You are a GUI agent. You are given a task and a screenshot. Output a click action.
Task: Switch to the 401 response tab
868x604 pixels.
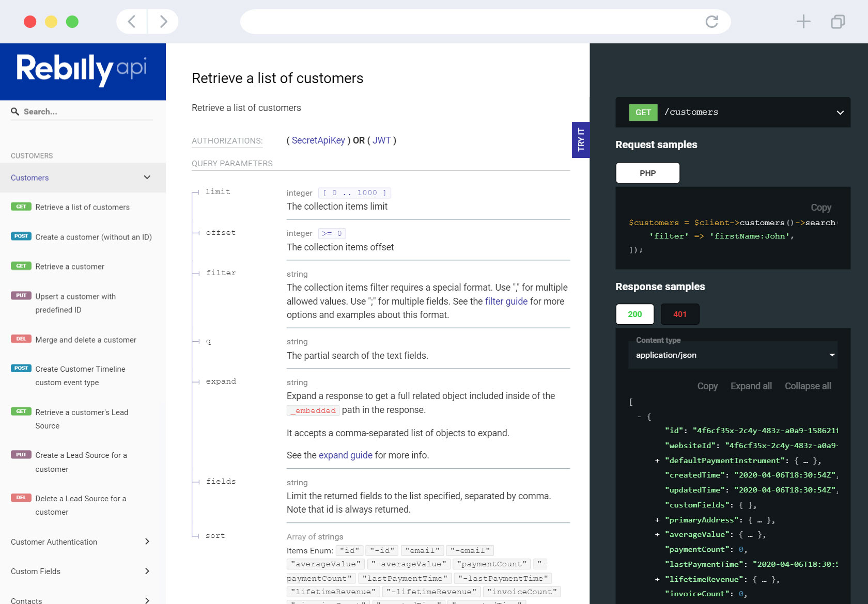(x=679, y=314)
